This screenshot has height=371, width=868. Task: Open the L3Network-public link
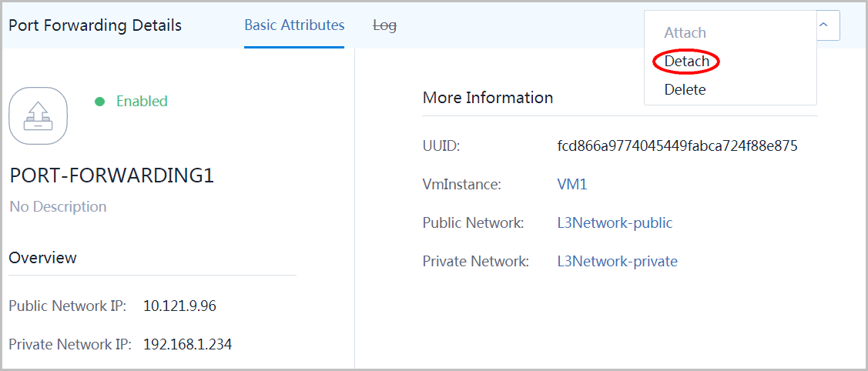(x=615, y=222)
